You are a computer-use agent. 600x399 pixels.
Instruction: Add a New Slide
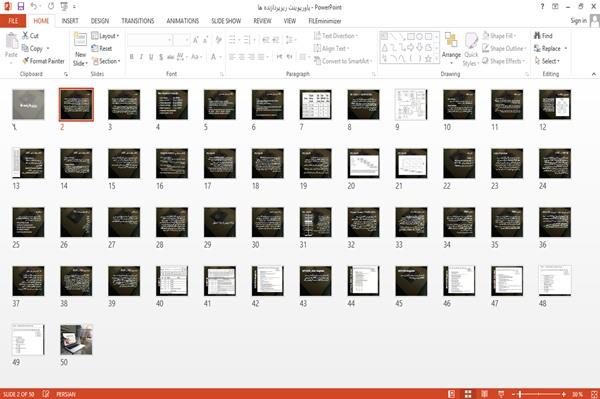point(80,50)
